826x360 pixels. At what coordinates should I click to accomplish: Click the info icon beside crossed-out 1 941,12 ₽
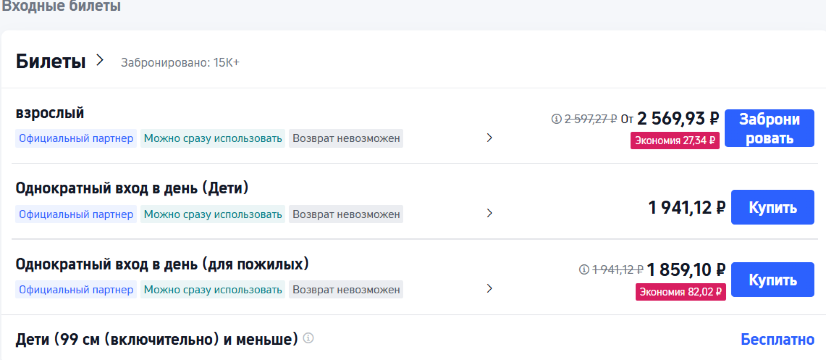click(x=584, y=270)
